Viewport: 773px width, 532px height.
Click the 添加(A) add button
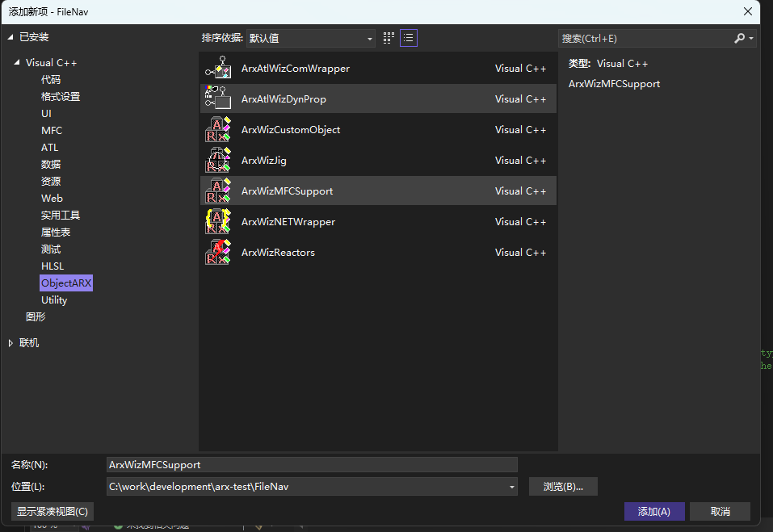pyautogui.click(x=654, y=512)
